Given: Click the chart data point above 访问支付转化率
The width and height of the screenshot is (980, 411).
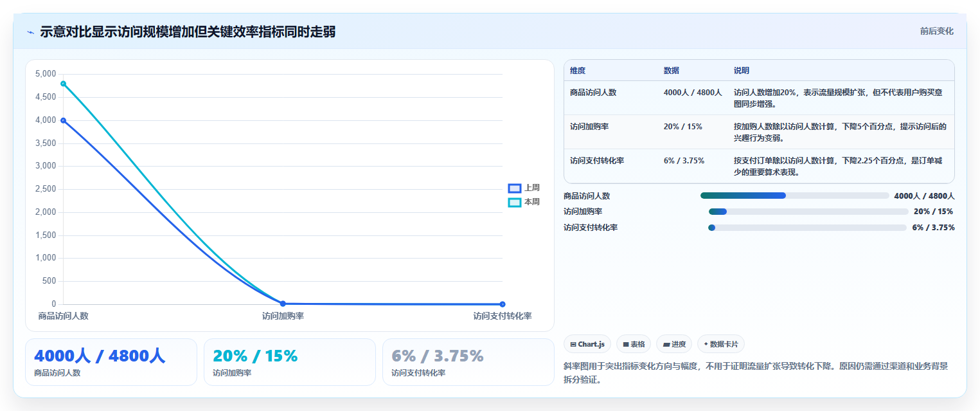Looking at the screenshot, I should [x=503, y=304].
